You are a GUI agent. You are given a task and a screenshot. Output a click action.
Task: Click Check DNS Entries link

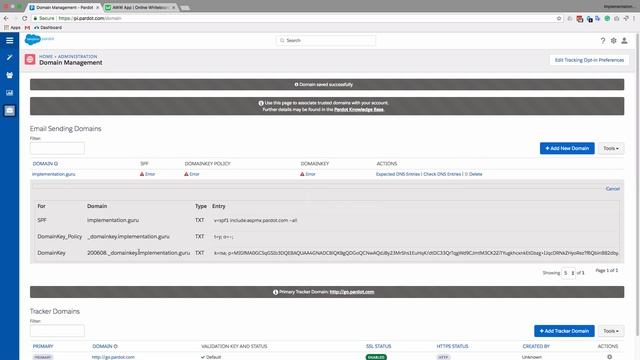[x=442, y=174]
